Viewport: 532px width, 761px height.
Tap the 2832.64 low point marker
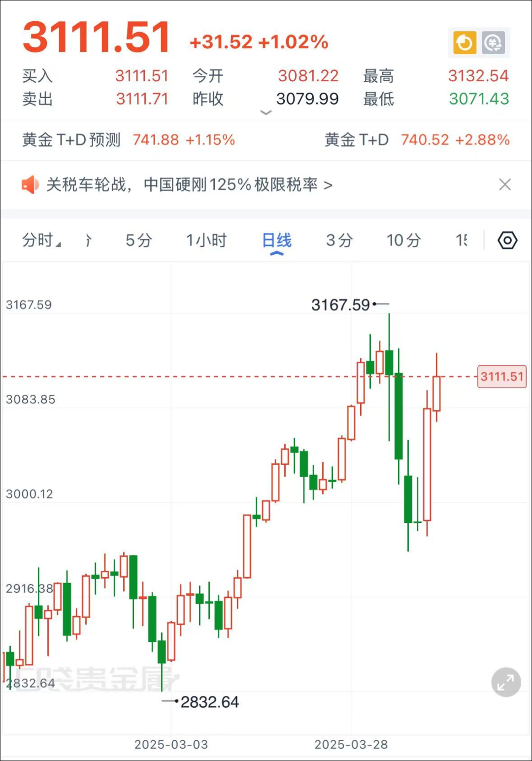click(209, 702)
